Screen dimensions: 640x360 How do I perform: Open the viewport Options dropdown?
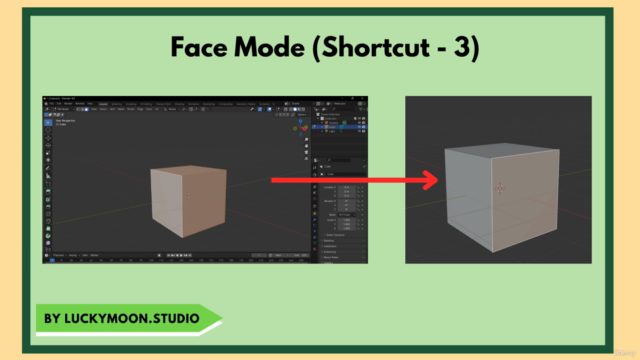click(x=302, y=115)
